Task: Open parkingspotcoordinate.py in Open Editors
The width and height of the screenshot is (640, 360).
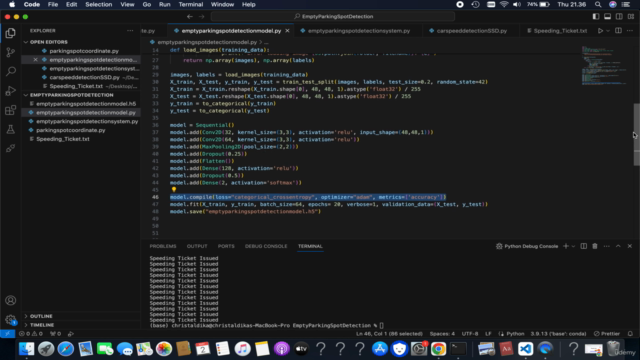Action: (84, 51)
